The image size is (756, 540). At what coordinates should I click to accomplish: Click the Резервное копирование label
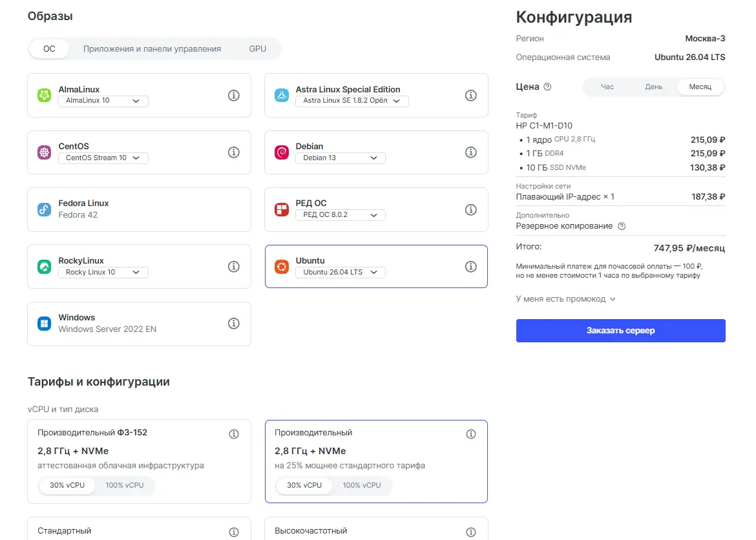[564, 226]
